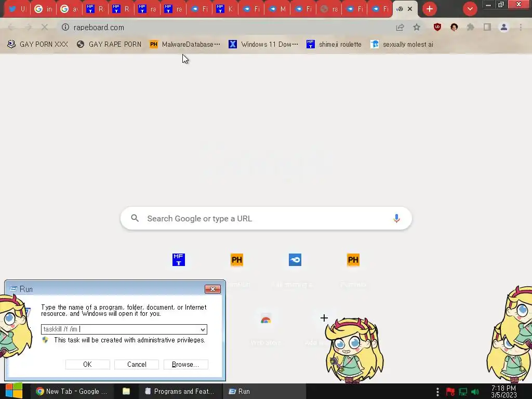
Task: Click the magnifier icon in the search box
Action: pyautogui.click(x=135, y=218)
